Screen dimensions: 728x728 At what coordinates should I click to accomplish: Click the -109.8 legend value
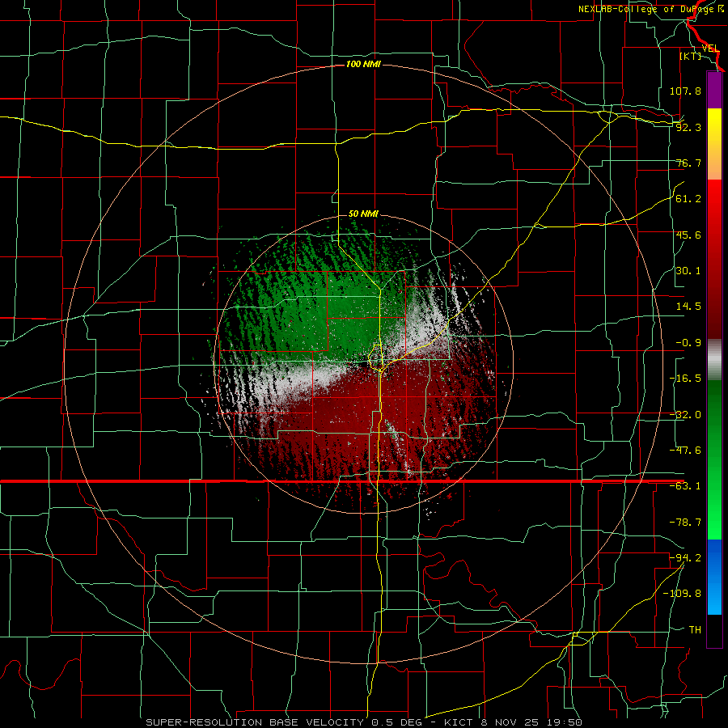[x=682, y=594]
